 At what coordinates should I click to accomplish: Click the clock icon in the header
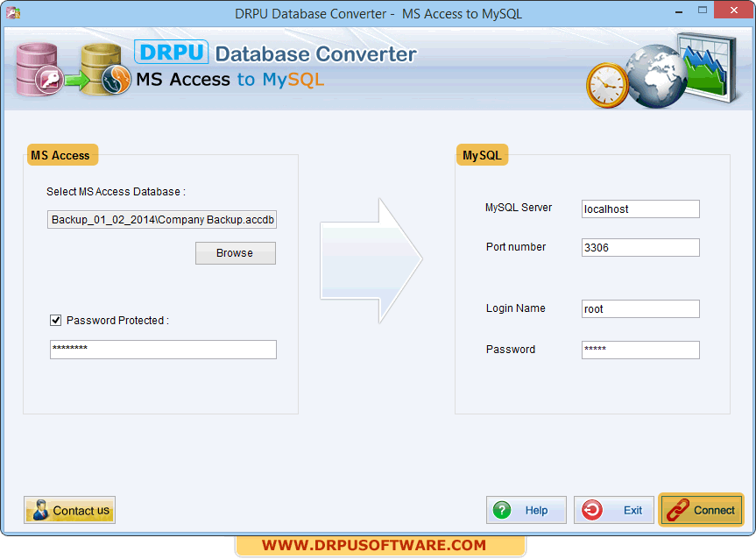coord(607,85)
